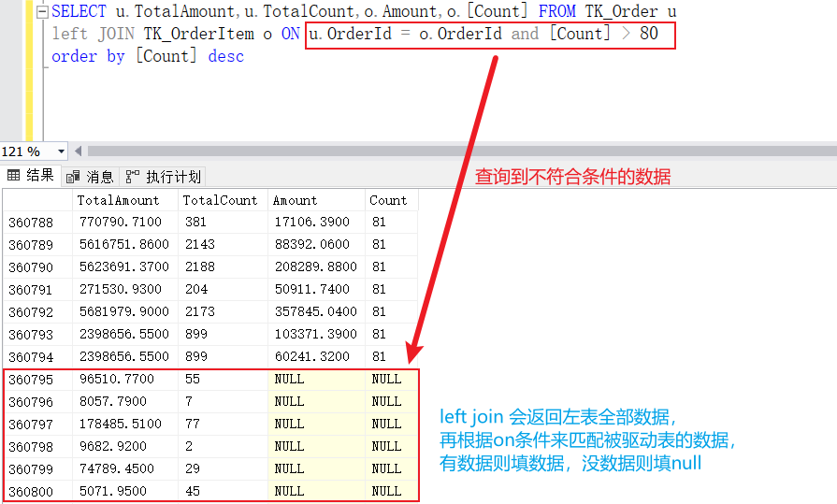The width and height of the screenshot is (837, 504).
Task: Click the TotalCount cell 2188
Action: coord(224,266)
